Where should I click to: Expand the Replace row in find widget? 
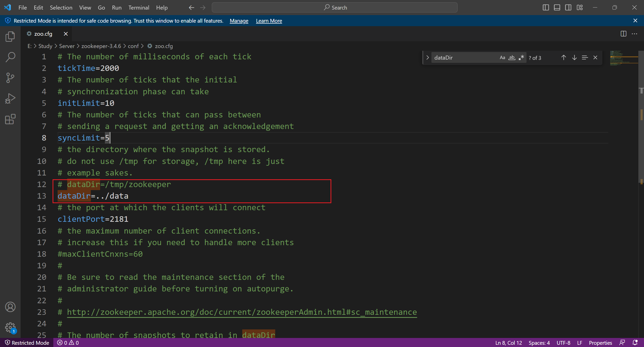tap(427, 58)
